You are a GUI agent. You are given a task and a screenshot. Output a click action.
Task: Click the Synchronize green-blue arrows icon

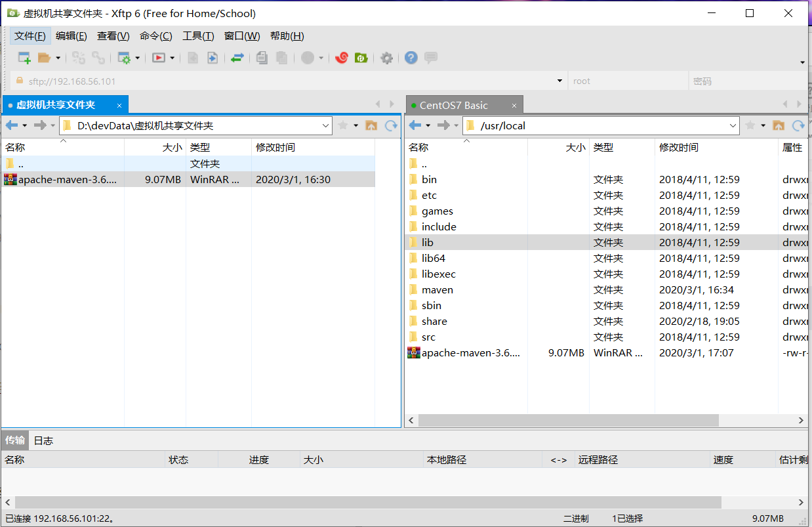click(237, 58)
